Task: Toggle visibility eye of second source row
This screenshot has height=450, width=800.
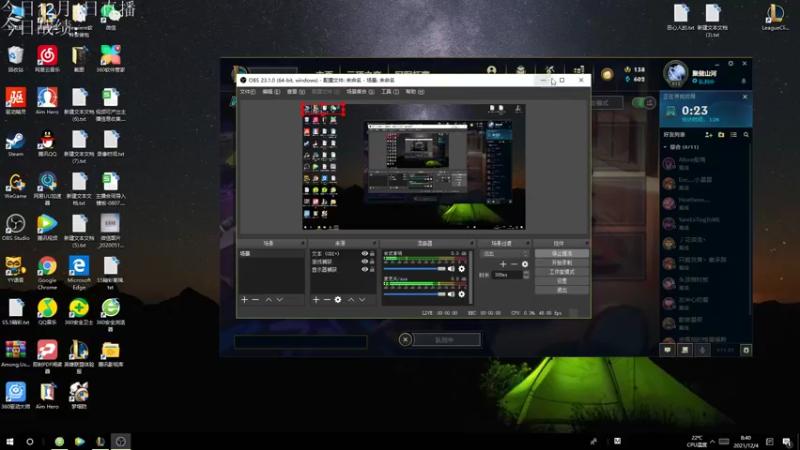Action: click(364, 261)
